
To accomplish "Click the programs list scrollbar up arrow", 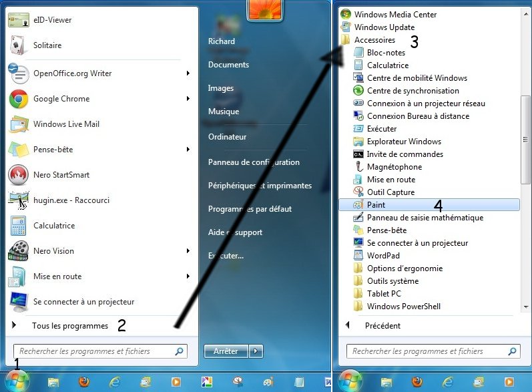I will 526,14.
